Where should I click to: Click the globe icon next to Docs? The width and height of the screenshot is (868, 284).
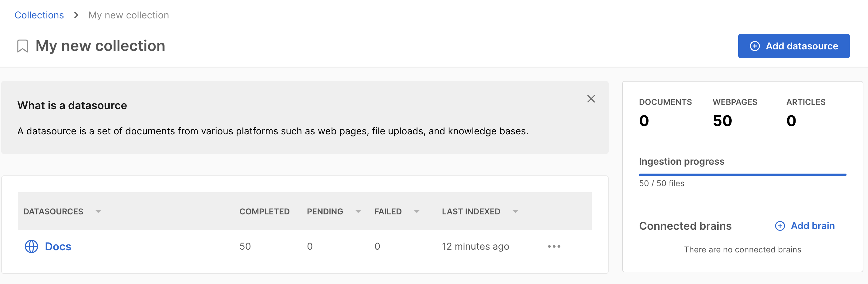click(31, 246)
